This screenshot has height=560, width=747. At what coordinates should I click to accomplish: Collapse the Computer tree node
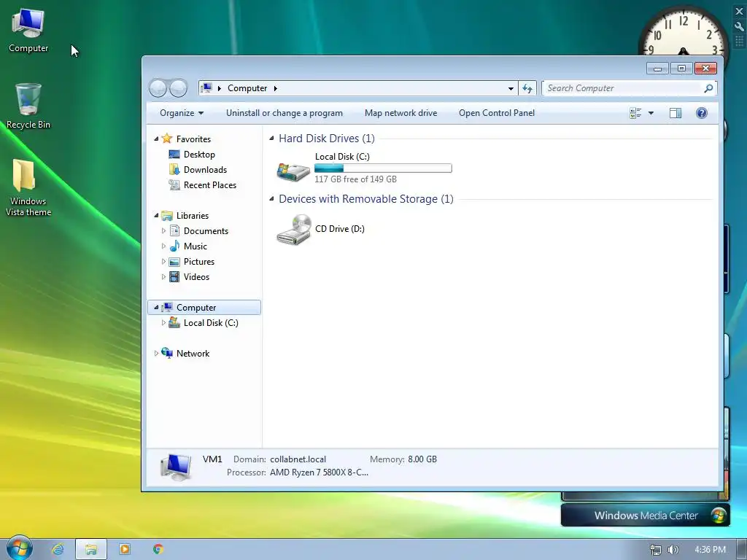coord(156,307)
